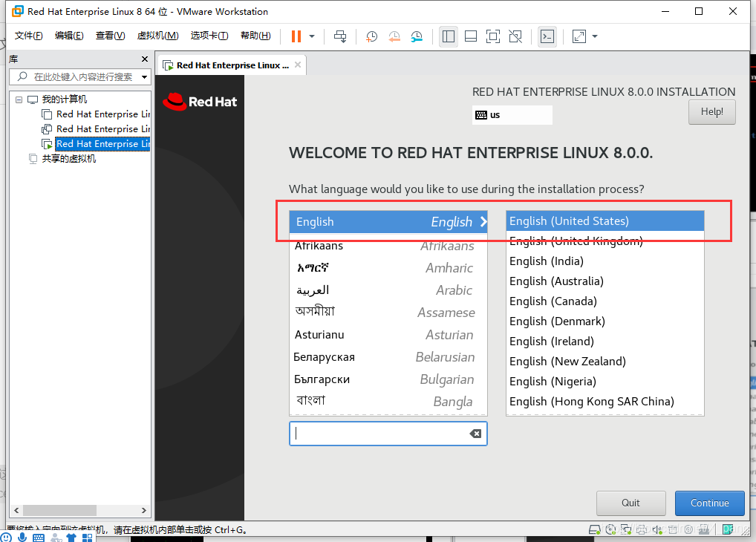Image resolution: width=756 pixels, height=542 pixels.
Task: Select English in the language list
Action: 388,222
